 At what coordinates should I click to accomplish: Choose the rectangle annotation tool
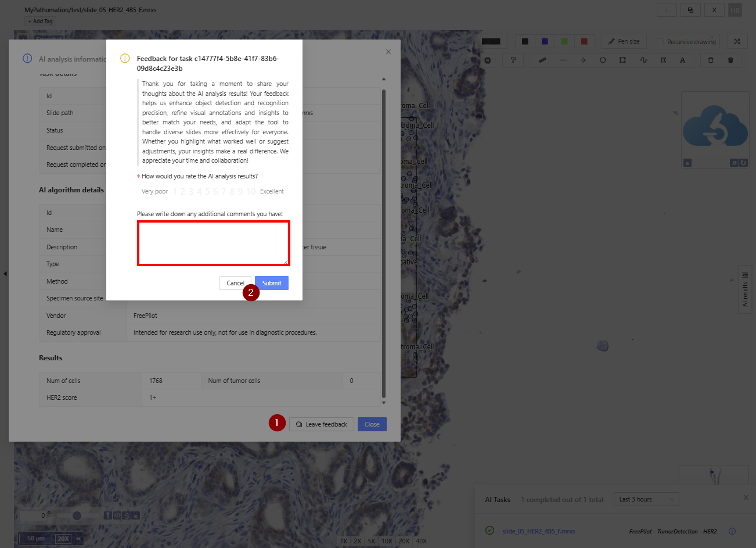pos(622,60)
